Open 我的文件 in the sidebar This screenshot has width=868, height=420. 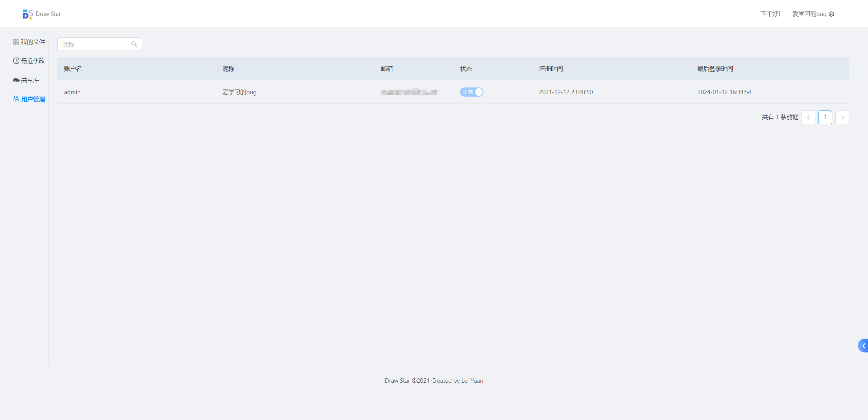[29, 42]
